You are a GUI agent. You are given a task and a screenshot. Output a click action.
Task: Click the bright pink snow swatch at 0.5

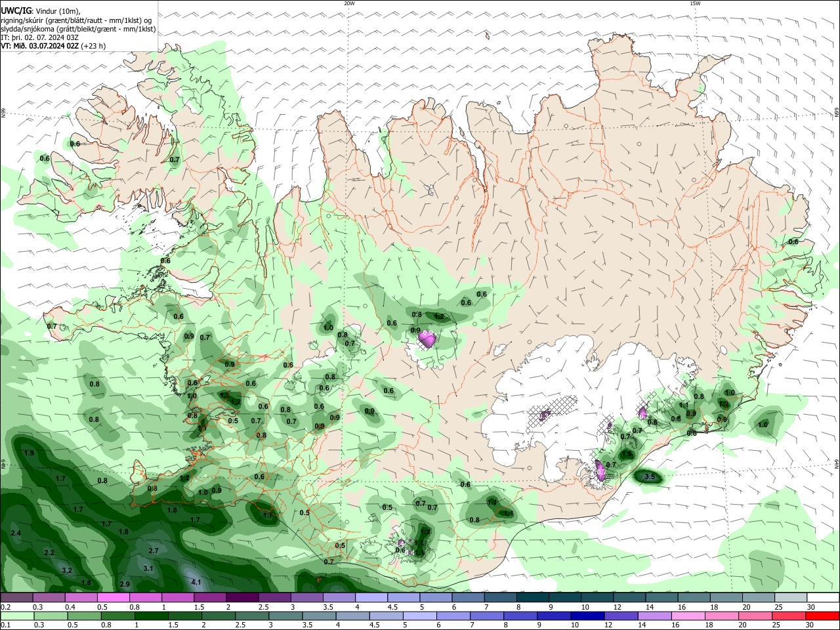click(113, 598)
